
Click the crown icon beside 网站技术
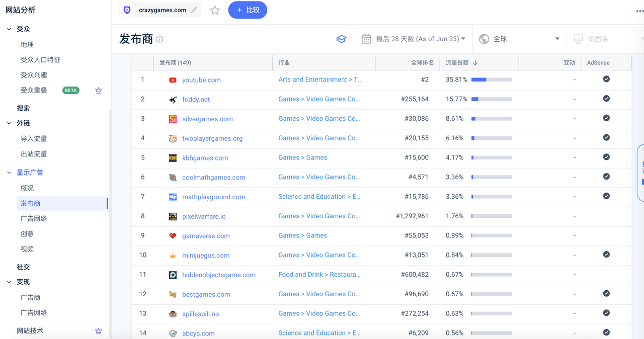[x=99, y=331]
